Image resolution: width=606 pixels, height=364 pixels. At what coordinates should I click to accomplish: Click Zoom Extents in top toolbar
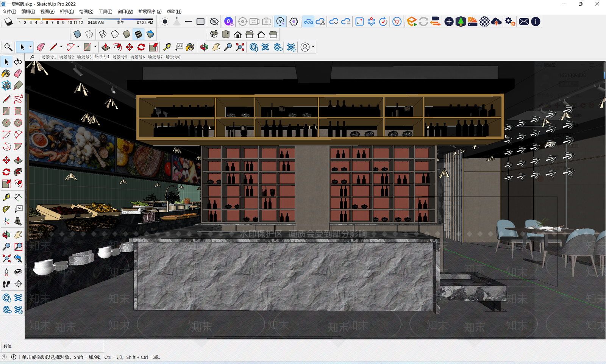[240, 47]
